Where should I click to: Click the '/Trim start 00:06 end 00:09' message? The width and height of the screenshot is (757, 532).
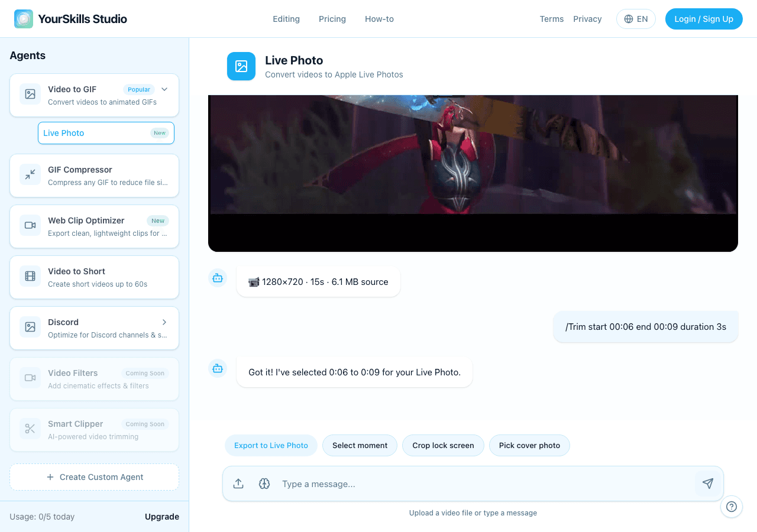click(646, 326)
